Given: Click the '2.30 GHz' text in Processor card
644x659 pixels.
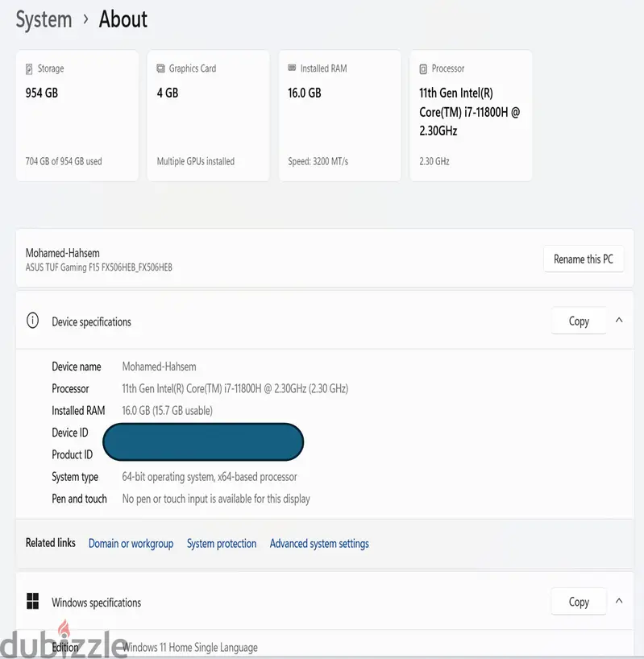Looking at the screenshot, I should [434, 161].
